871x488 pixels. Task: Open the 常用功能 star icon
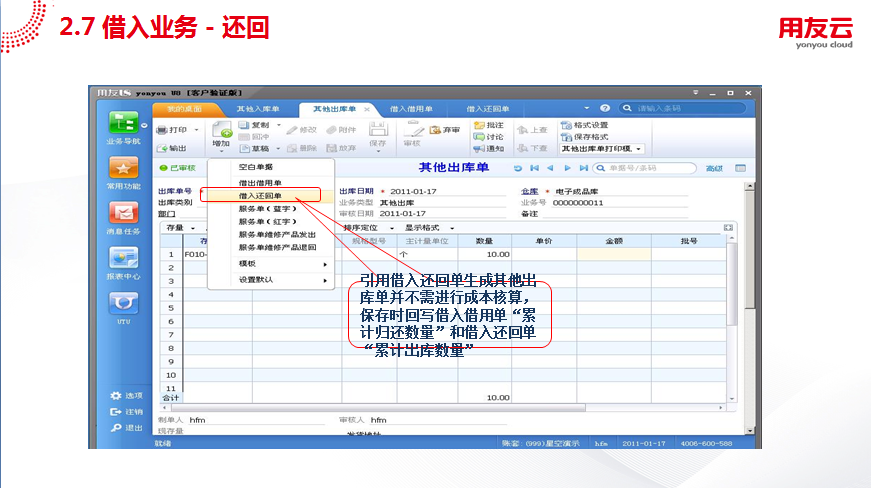tap(123, 167)
